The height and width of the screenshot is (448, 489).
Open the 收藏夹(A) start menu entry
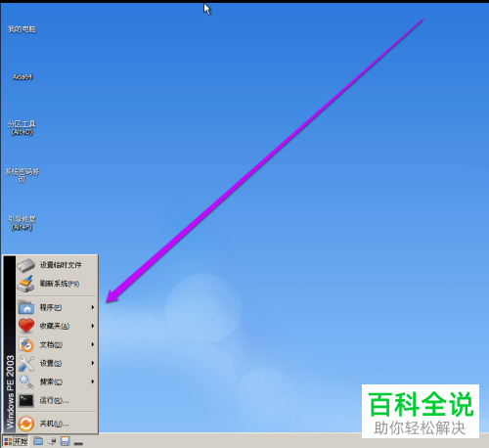(x=57, y=326)
